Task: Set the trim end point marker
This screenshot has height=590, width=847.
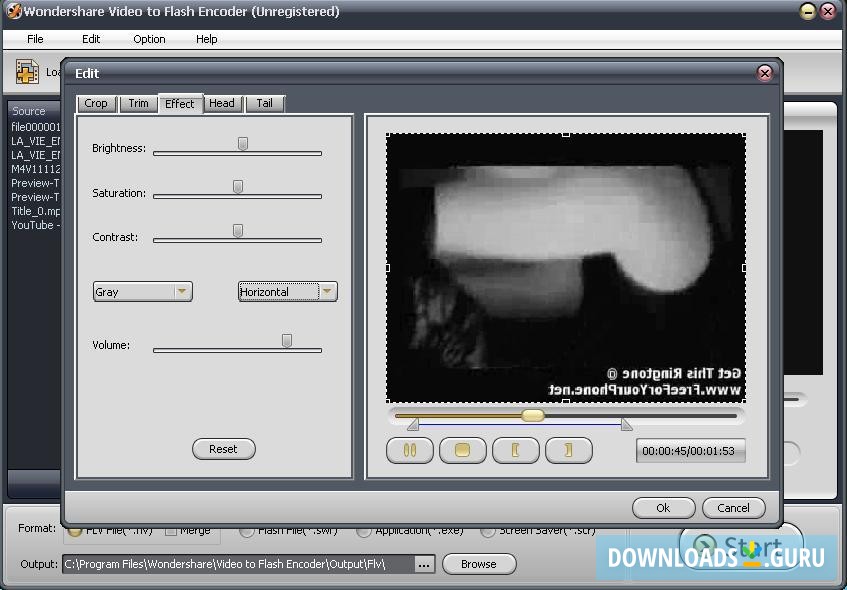Action: [569, 450]
